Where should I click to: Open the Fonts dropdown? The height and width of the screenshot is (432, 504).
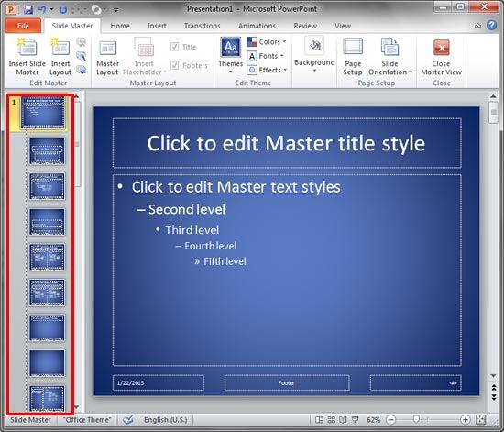(x=265, y=56)
